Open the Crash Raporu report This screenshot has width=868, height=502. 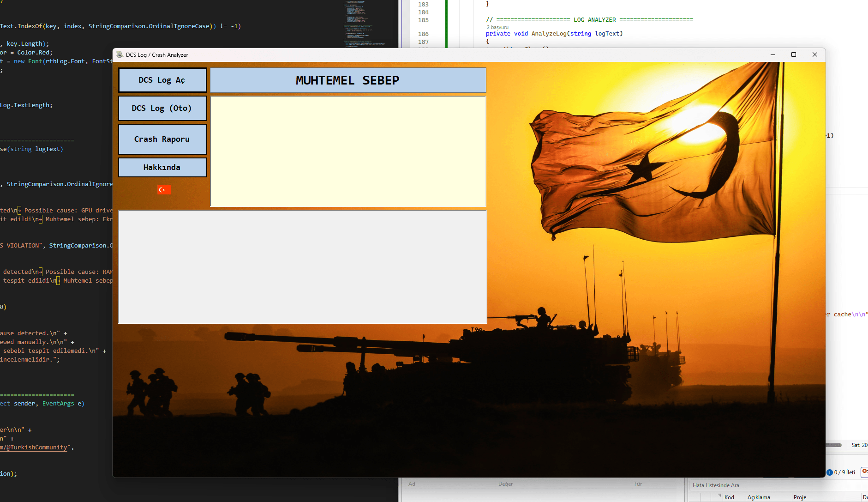162,139
